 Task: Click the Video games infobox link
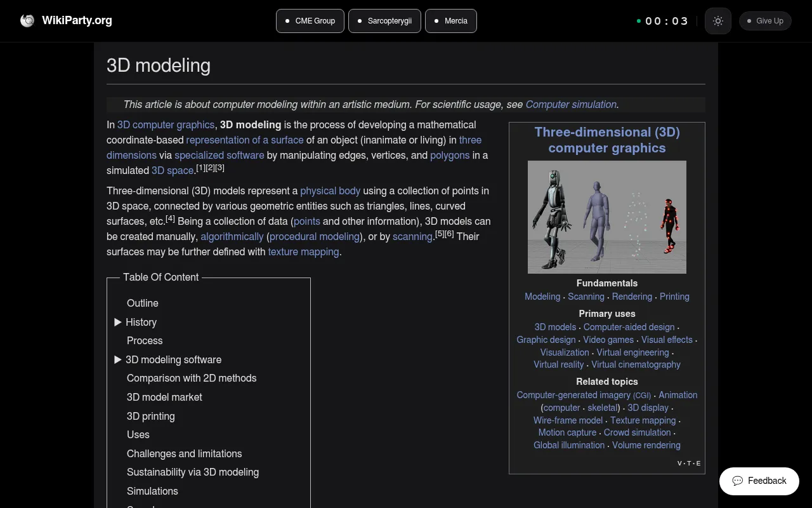[608, 340]
